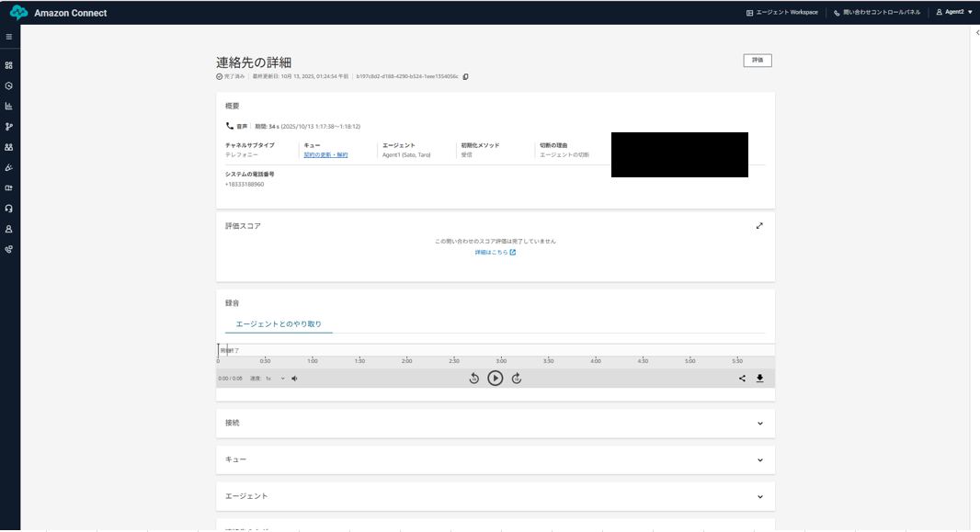Open the routing flows branch icon
The height and width of the screenshot is (532, 980).
(9, 127)
